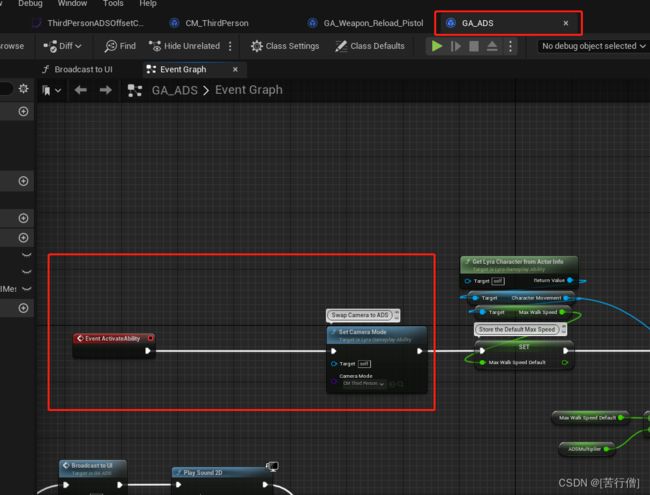Viewport: 650px width, 495px height.
Task: Click the Target pin on Get Lyra Character node
Action: pos(468,281)
